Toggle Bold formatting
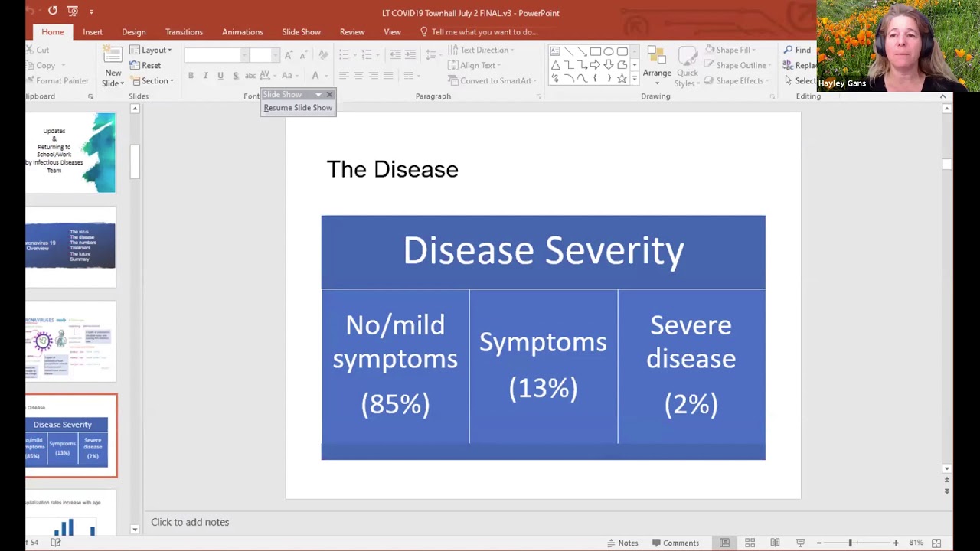Image resolution: width=980 pixels, height=551 pixels. click(x=191, y=76)
